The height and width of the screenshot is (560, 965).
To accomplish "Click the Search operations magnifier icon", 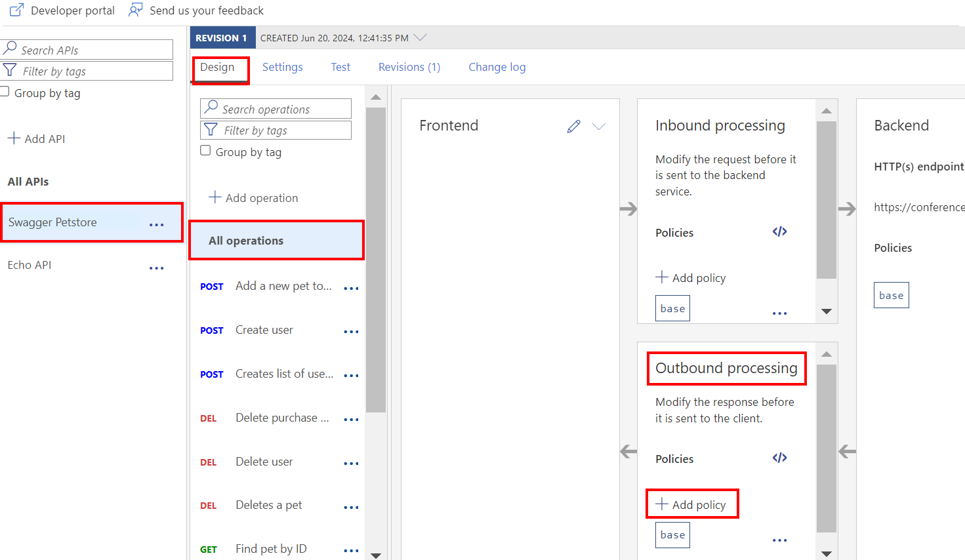I will (x=211, y=107).
